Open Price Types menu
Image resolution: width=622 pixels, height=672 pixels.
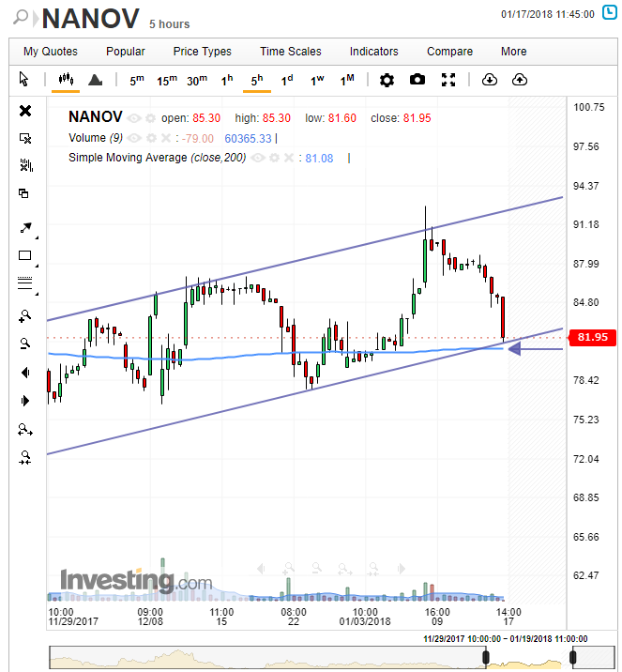[x=203, y=52]
